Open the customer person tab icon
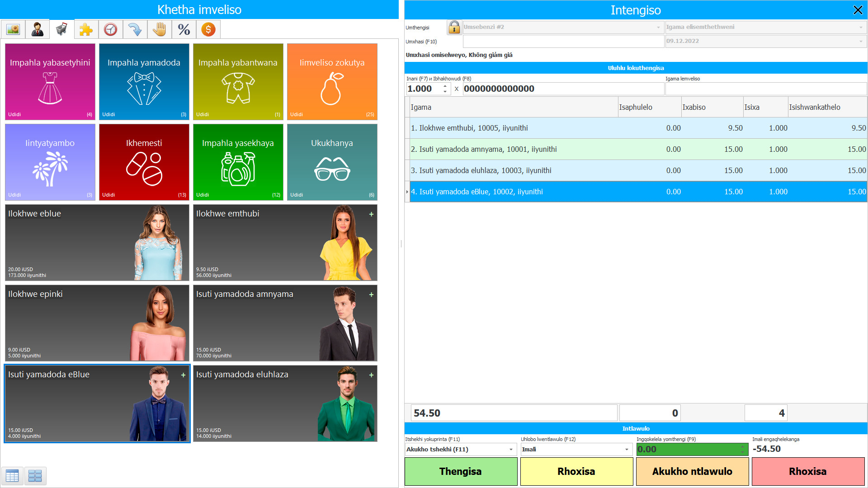 pyautogui.click(x=38, y=30)
